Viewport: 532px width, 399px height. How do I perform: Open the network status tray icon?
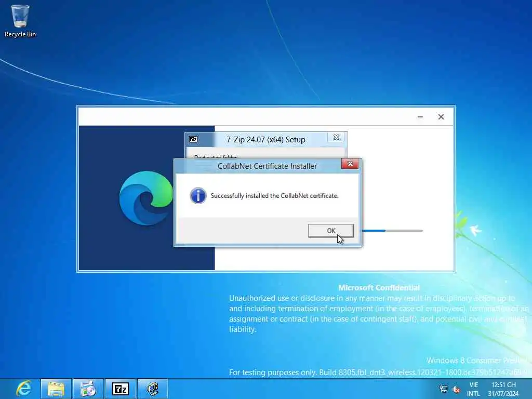coord(443,389)
